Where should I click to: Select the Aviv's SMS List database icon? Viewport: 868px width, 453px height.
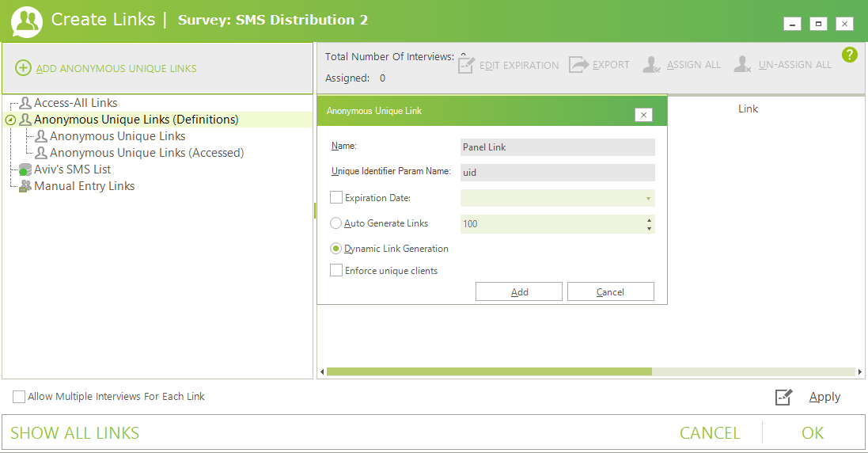pyautogui.click(x=25, y=169)
